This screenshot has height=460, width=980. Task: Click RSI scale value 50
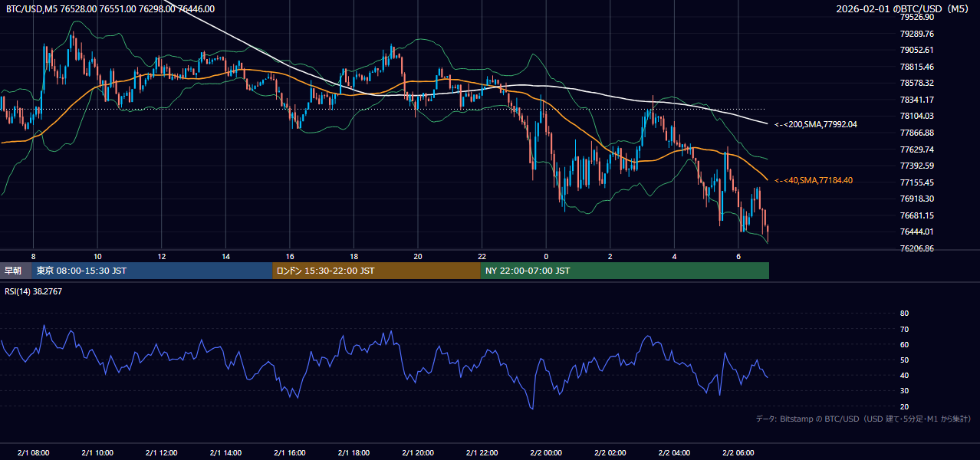[x=904, y=360]
